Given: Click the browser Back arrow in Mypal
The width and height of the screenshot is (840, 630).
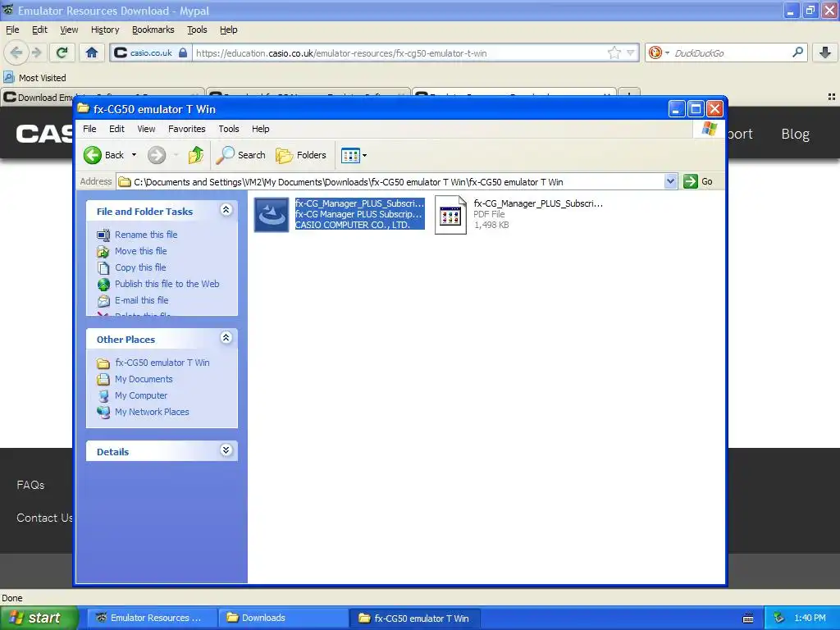Looking at the screenshot, I should coord(16,52).
